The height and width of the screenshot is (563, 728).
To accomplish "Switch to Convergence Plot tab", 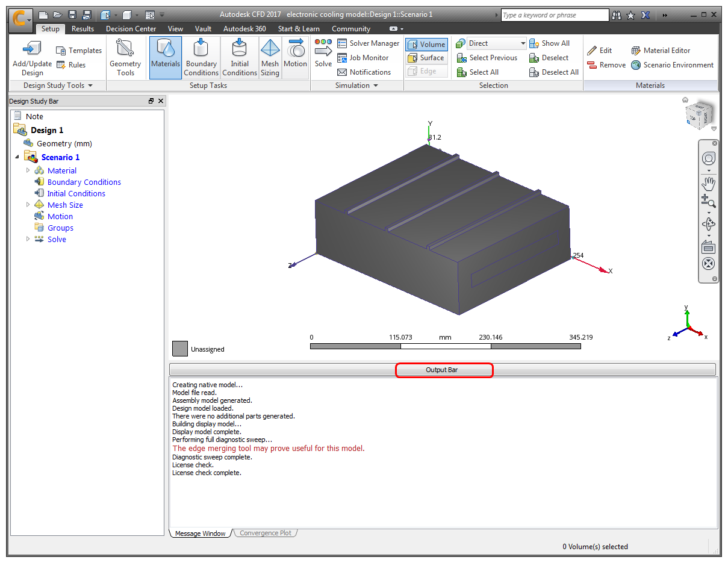I will [266, 533].
